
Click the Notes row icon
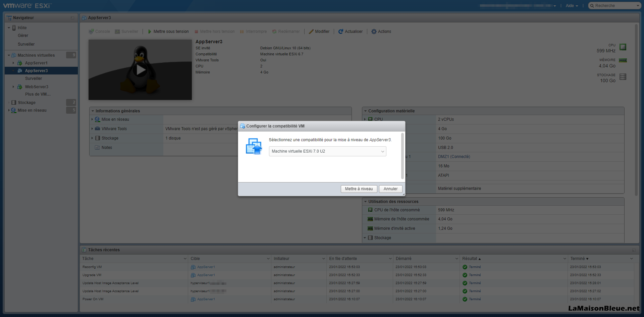(97, 148)
